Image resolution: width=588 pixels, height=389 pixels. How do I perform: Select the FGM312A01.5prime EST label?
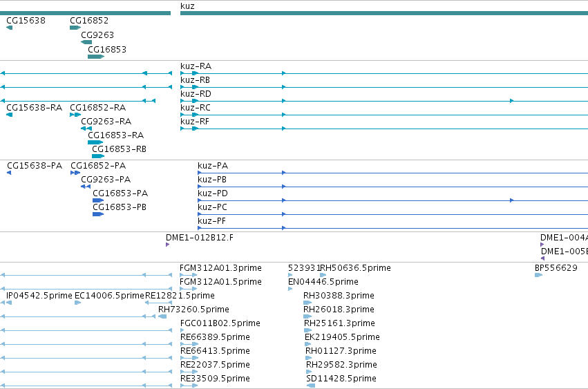coord(220,282)
